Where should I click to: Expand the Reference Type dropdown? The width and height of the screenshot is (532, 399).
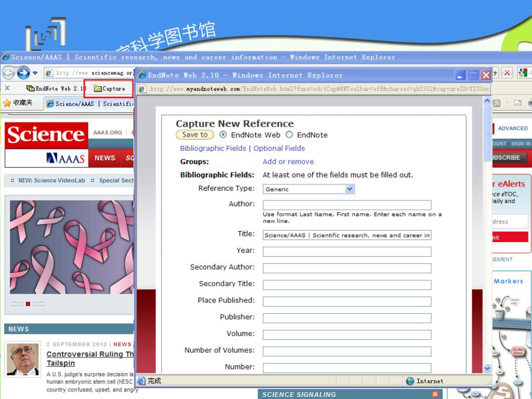(350, 189)
